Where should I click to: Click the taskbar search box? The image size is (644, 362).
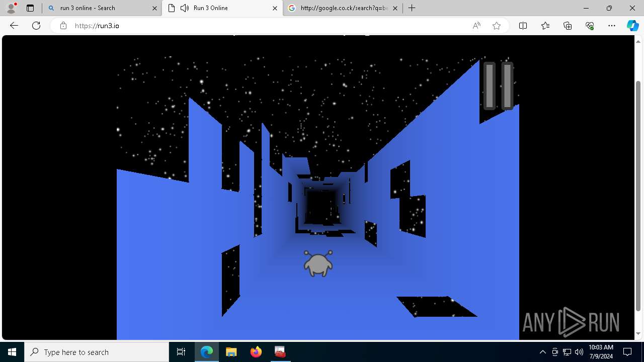pyautogui.click(x=97, y=352)
